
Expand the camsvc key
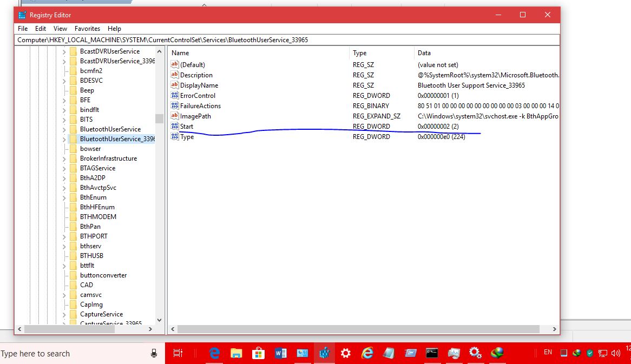(64, 295)
